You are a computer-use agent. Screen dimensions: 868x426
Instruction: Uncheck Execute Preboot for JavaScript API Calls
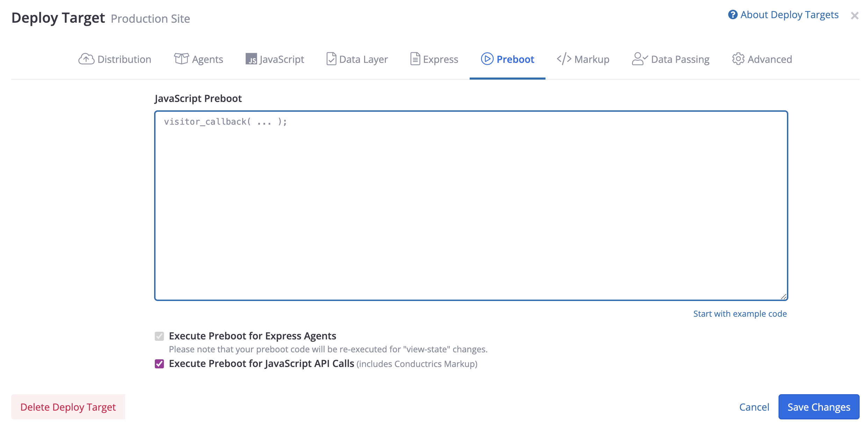tap(159, 364)
